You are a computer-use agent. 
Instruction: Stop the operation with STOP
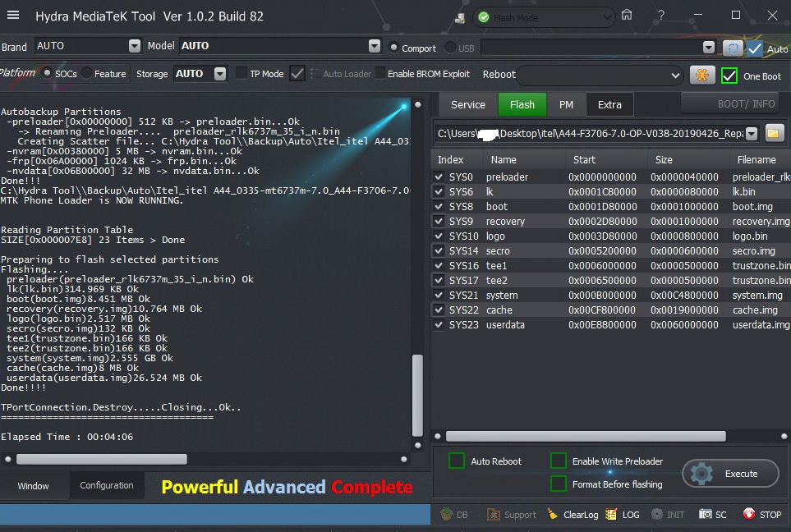click(762, 515)
